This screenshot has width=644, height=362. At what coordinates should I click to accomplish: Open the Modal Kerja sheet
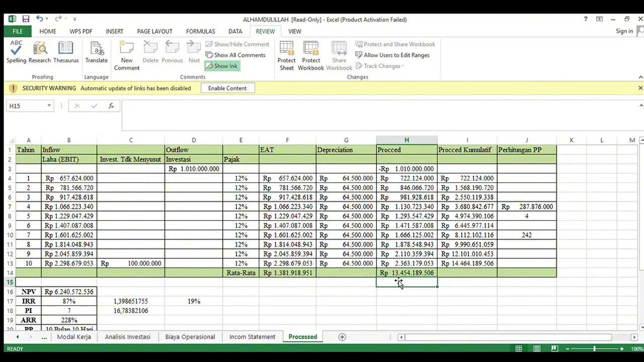pyautogui.click(x=74, y=337)
